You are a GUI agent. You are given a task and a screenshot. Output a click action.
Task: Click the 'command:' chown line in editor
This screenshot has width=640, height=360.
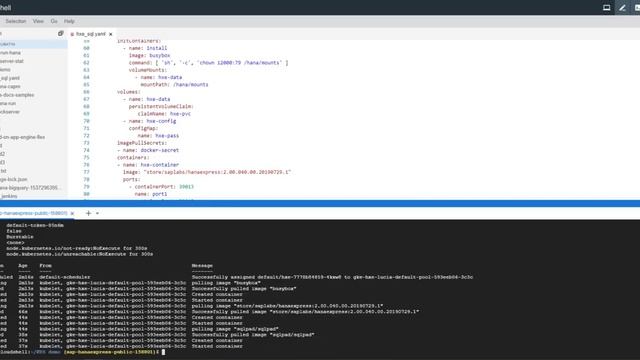pyautogui.click(x=208, y=63)
